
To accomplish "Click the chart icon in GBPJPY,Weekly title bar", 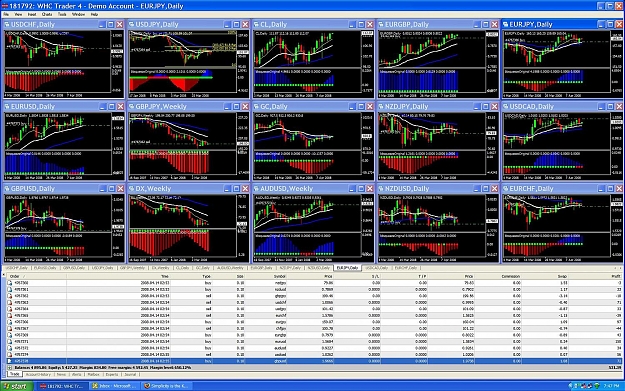I will coord(132,107).
